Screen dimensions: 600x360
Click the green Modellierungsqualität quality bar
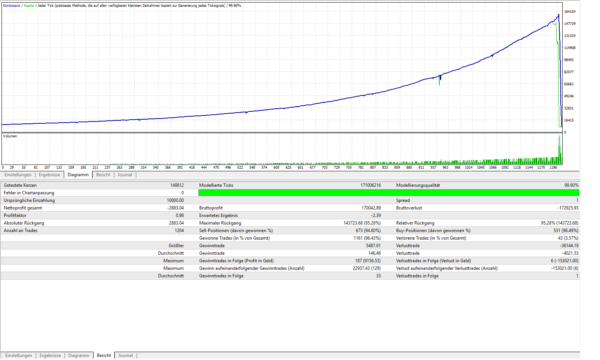click(388, 193)
